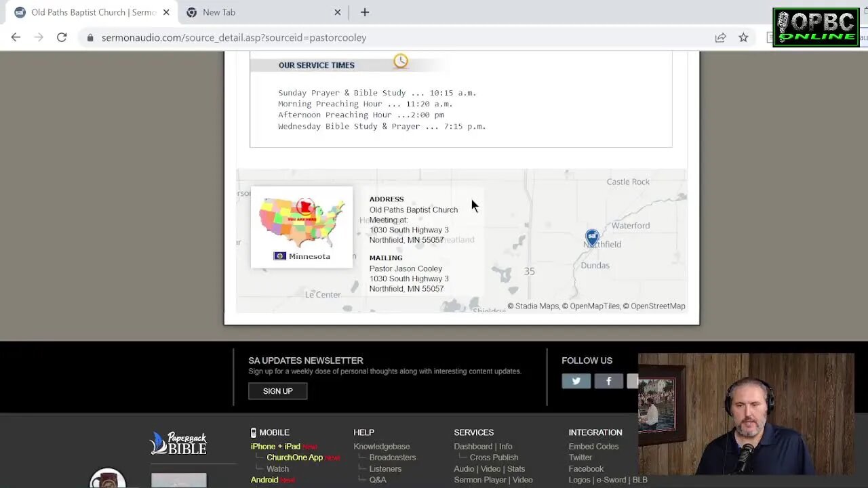This screenshot has width=868, height=488.
Task: Open the Info link beside Dashboard
Action: pyautogui.click(x=506, y=447)
